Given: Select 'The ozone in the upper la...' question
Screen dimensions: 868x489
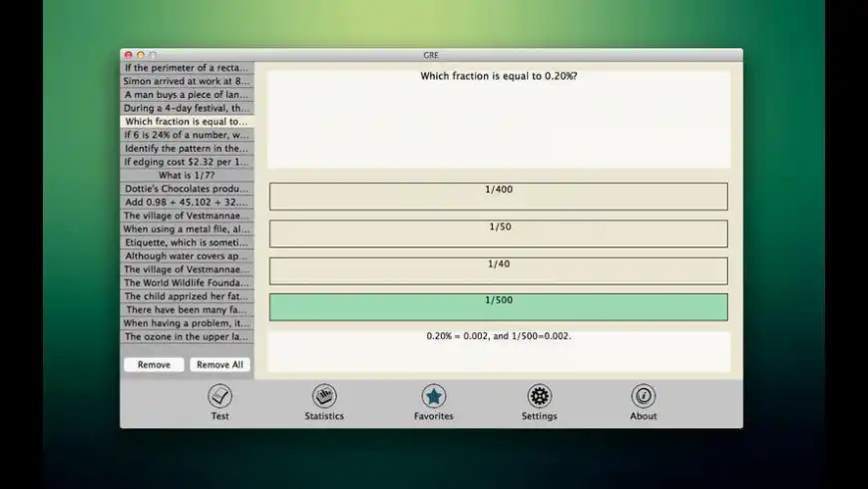Looking at the screenshot, I should (x=188, y=336).
